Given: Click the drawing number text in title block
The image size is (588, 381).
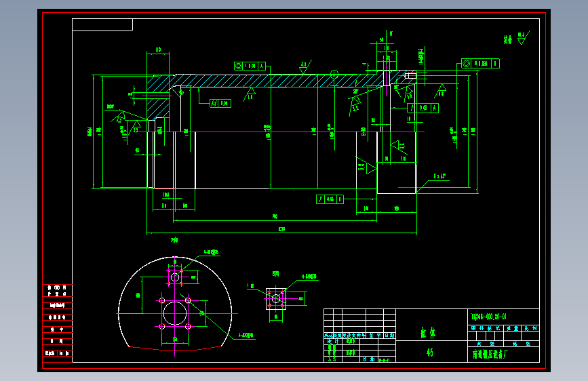Looking at the screenshot, I should point(488,317).
